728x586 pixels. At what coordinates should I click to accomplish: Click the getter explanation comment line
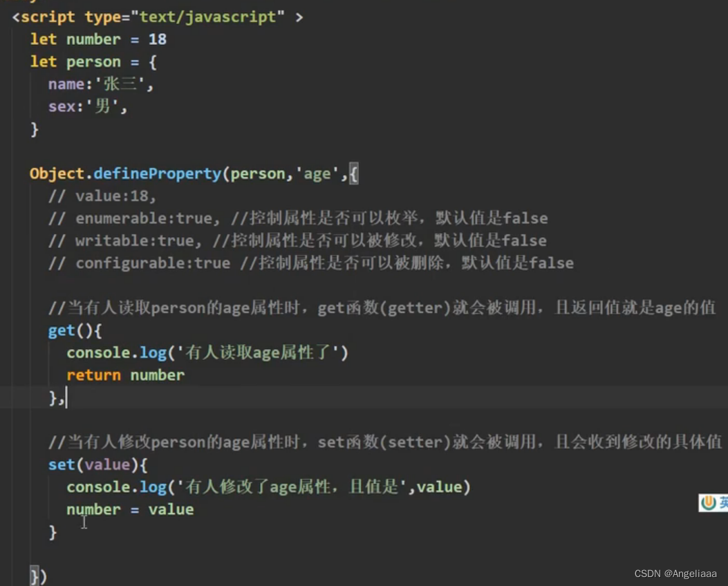[382, 308]
